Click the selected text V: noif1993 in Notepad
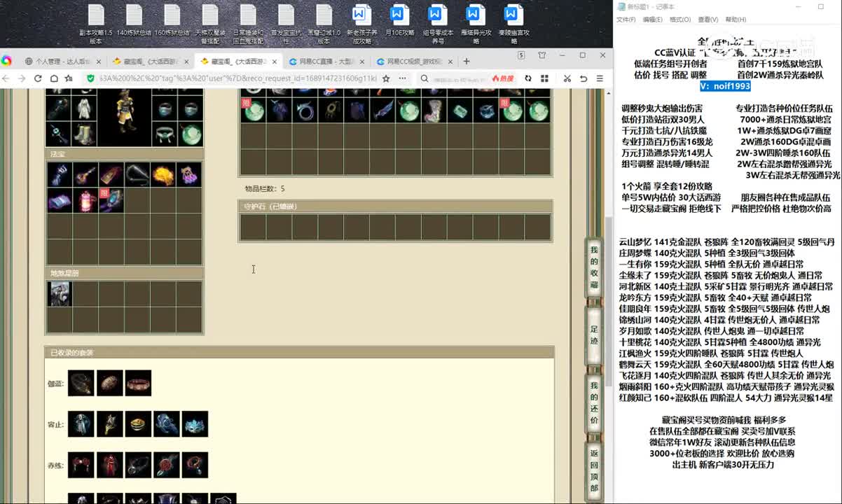The height and width of the screenshot is (504, 842). click(x=725, y=86)
